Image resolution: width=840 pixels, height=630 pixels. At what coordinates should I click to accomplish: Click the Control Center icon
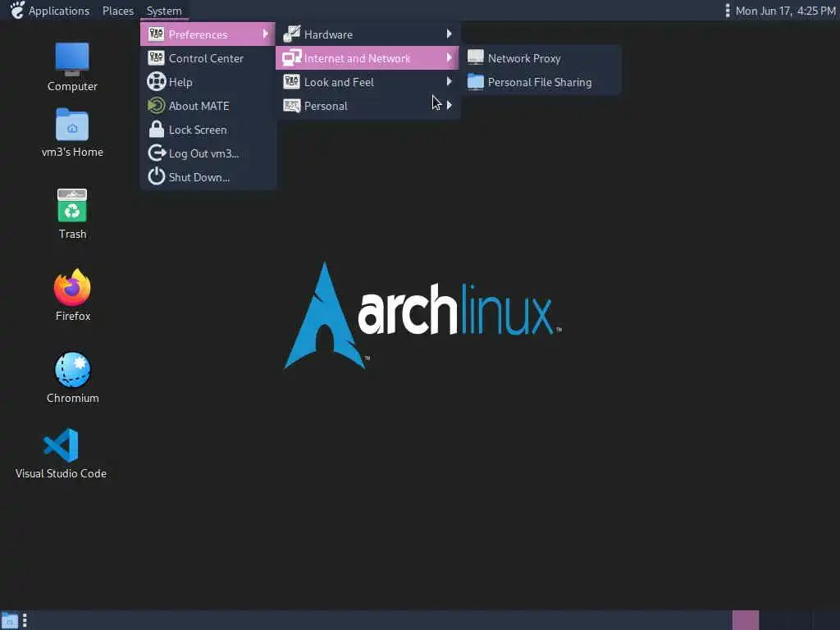156,58
